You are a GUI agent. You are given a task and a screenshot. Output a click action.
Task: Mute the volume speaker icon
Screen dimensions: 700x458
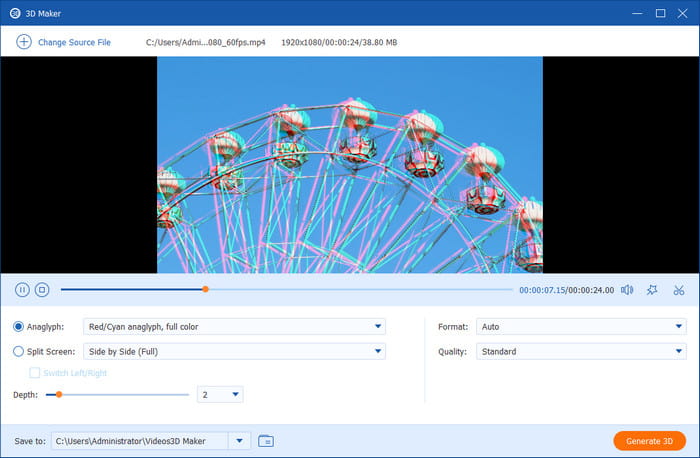pos(627,290)
